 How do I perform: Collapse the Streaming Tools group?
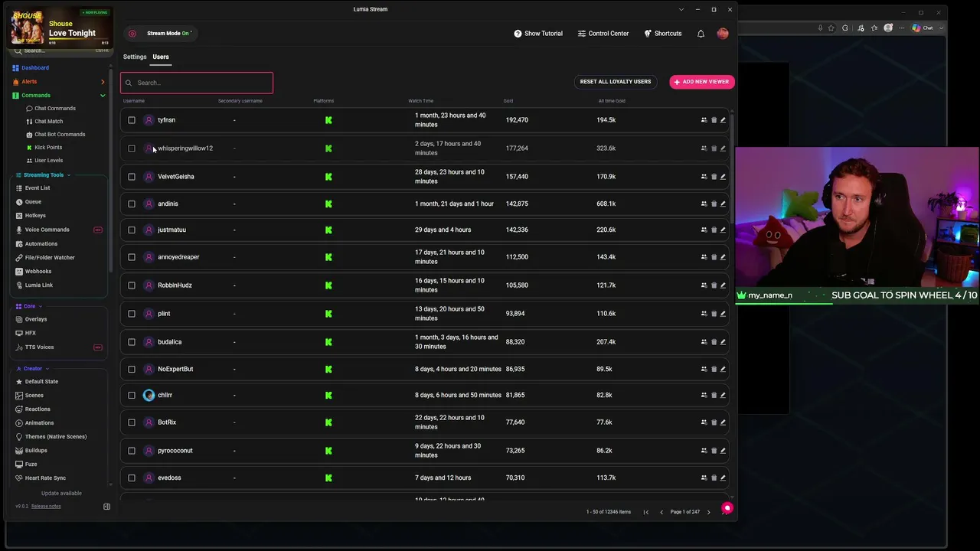pos(68,175)
